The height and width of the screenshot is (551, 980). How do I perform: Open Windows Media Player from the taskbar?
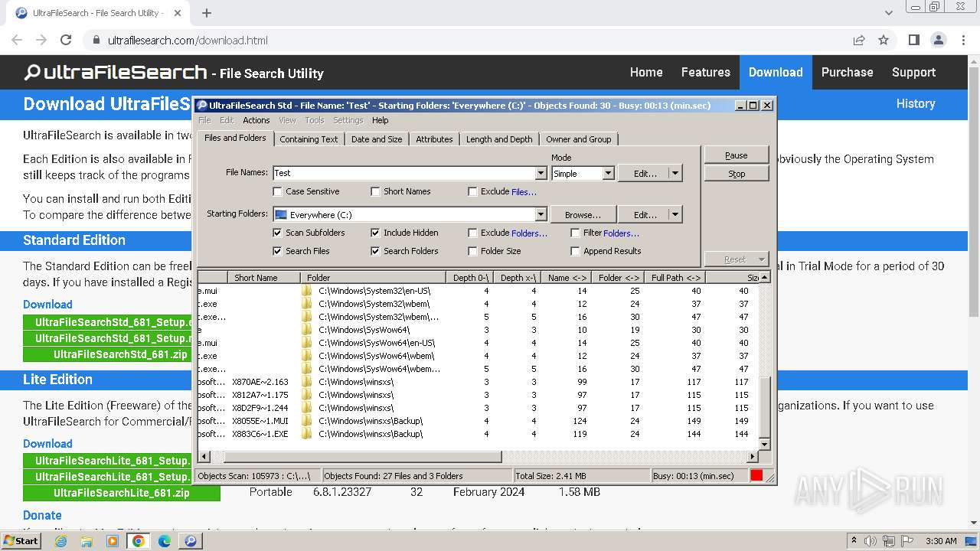113,541
